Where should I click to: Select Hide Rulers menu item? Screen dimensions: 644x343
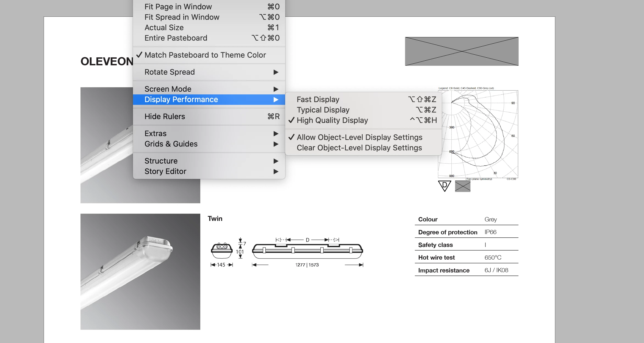tap(165, 116)
